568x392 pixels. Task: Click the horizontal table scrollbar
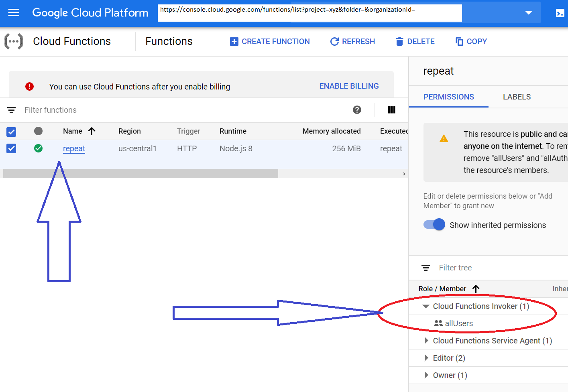pyautogui.click(x=140, y=174)
